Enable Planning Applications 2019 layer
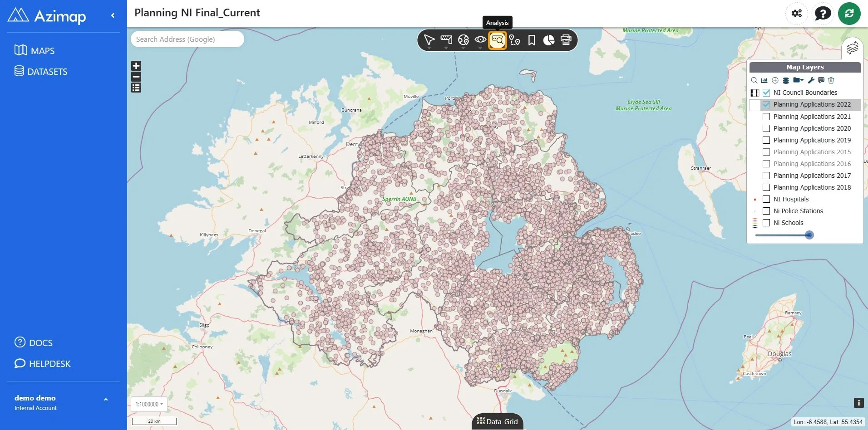Image resolution: width=868 pixels, height=430 pixels. click(766, 140)
